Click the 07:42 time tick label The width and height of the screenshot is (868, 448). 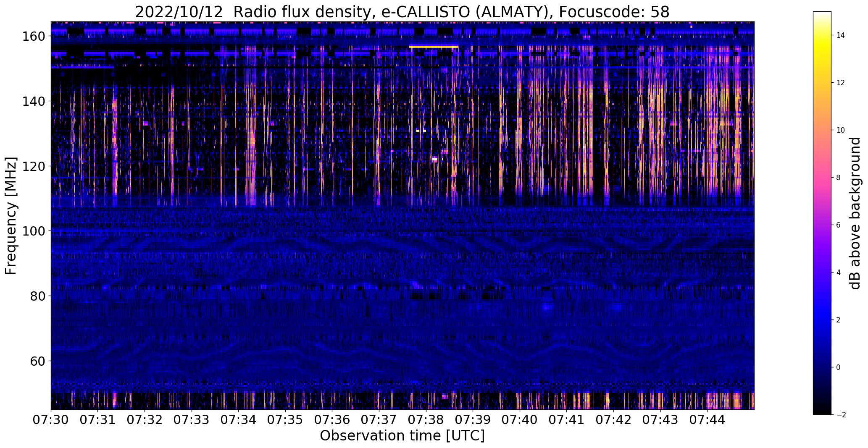(x=613, y=420)
